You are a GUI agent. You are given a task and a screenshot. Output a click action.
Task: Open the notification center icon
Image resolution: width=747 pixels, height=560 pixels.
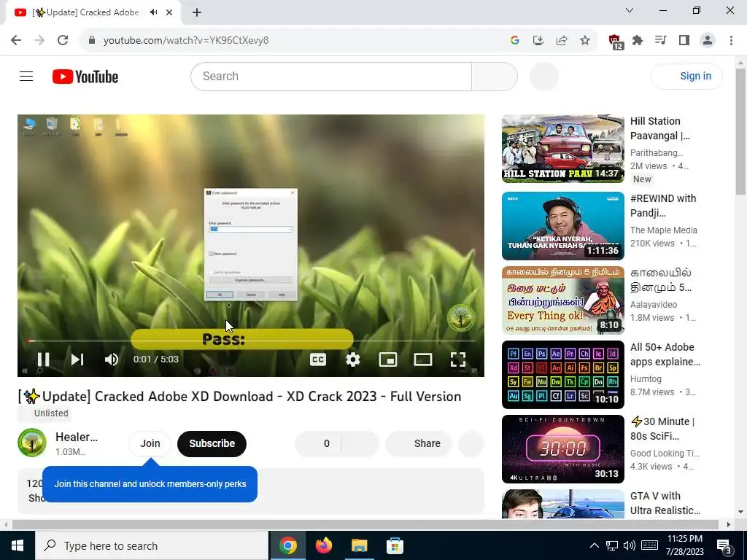[x=724, y=545]
